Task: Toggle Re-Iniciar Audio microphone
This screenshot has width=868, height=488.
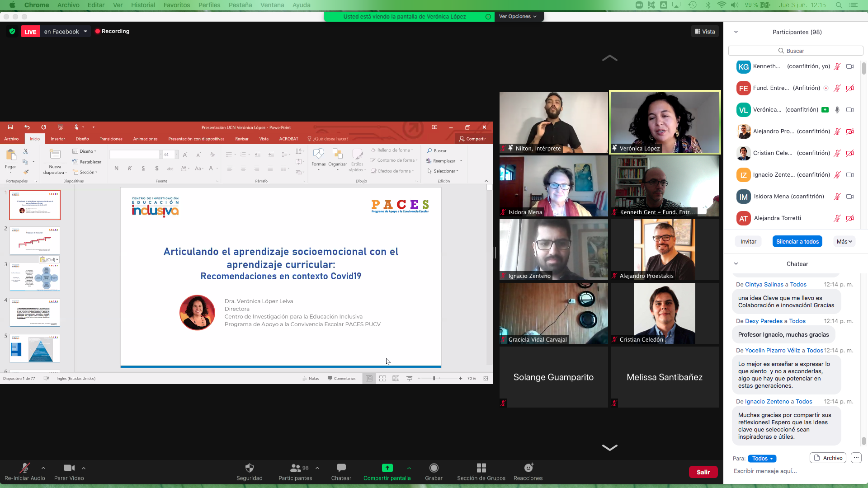Action: (x=24, y=468)
